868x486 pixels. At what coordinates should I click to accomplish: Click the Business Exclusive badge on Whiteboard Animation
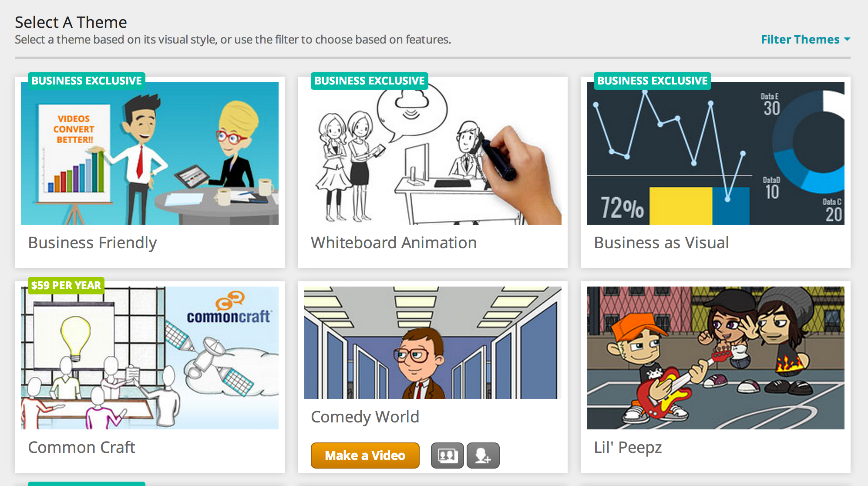pyautogui.click(x=370, y=81)
